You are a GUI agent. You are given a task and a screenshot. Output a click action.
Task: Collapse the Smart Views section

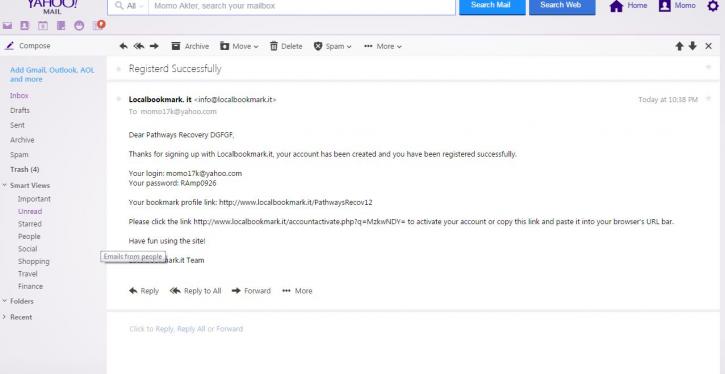click(5, 185)
